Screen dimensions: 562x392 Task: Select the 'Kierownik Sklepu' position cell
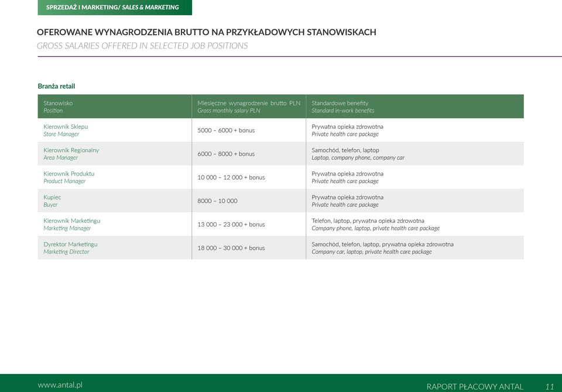tap(115, 130)
